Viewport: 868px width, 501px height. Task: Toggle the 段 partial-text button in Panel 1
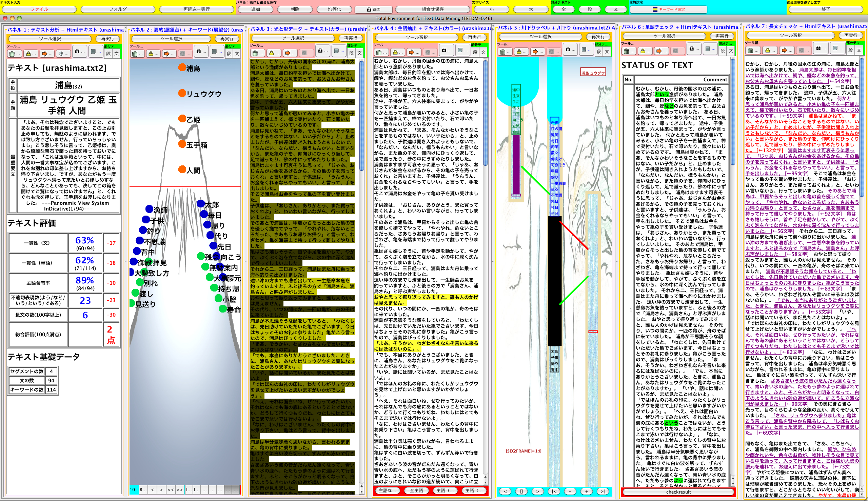coord(108,54)
